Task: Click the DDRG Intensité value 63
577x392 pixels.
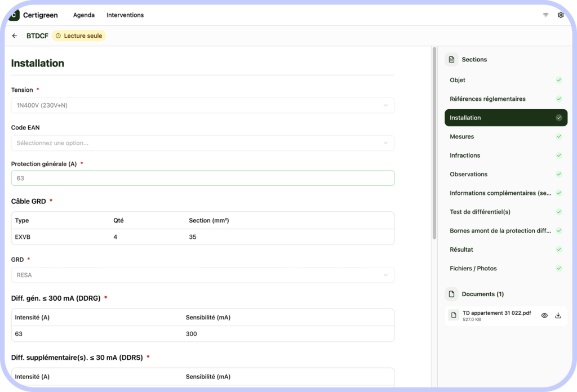Action: [19, 334]
